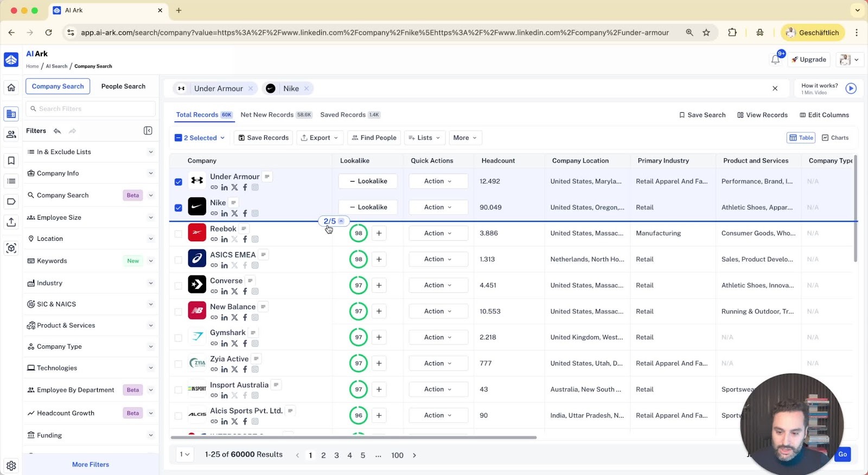Expand the Employee Size filter
This screenshot has height=475, width=868.
pos(90,217)
